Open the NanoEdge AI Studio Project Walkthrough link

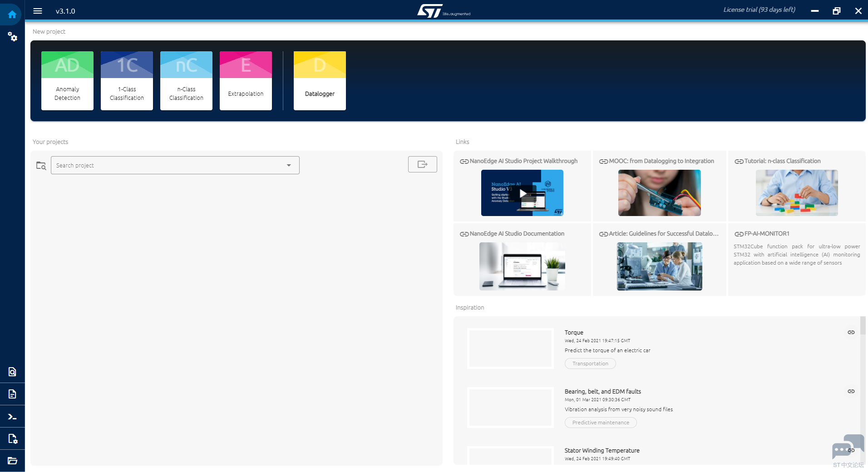pyautogui.click(x=523, y=161)
